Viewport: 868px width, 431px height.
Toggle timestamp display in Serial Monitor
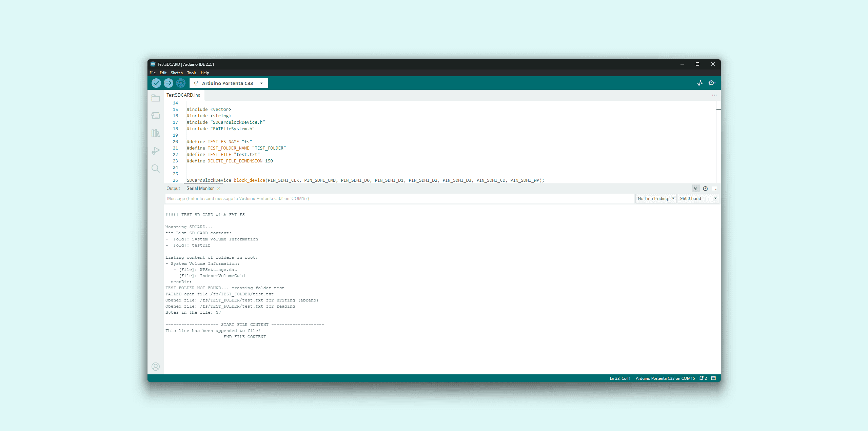(705, 189)
